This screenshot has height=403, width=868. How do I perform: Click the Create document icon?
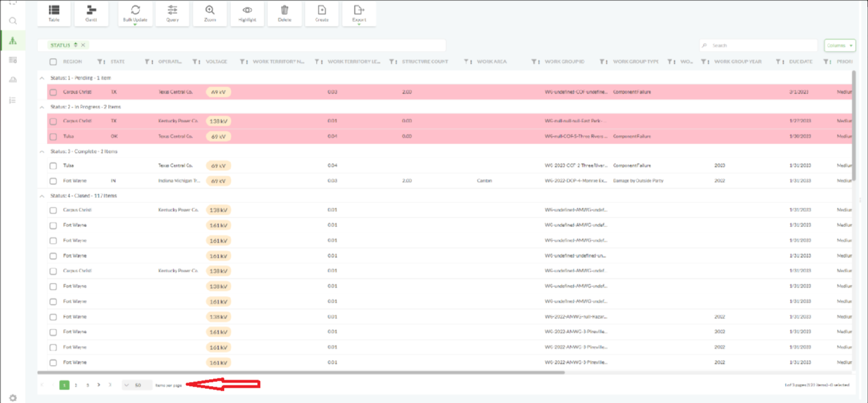(x=322, y=13)
